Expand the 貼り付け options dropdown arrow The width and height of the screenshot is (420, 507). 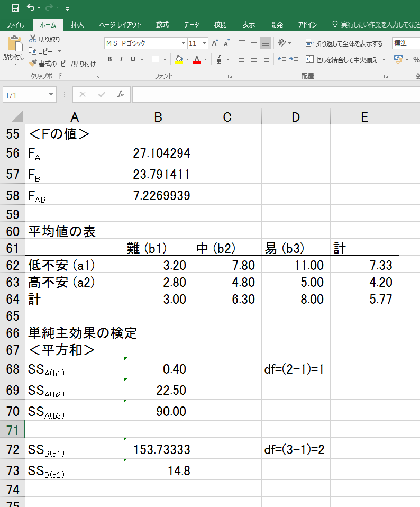click(x=15, y=65)
